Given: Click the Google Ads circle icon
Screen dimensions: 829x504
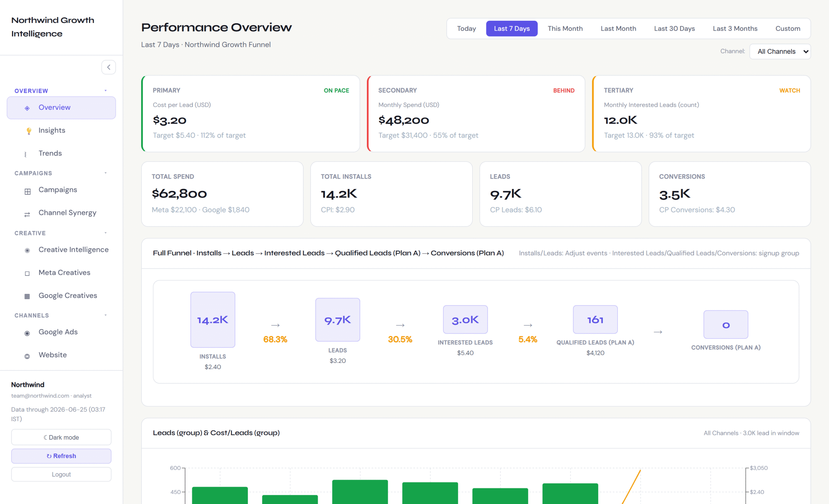Looking at the screenshot, I should tap(27, 333).
